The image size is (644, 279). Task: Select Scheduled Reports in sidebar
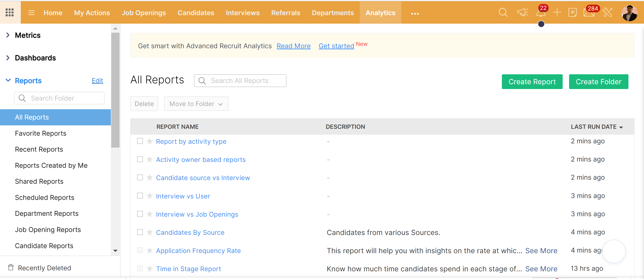[x=44, y=197]
